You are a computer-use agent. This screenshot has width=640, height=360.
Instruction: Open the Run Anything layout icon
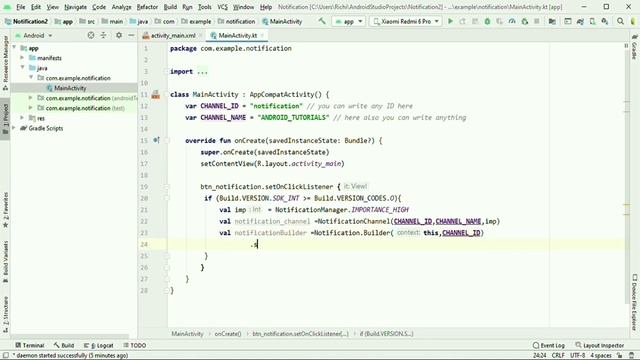568,21
